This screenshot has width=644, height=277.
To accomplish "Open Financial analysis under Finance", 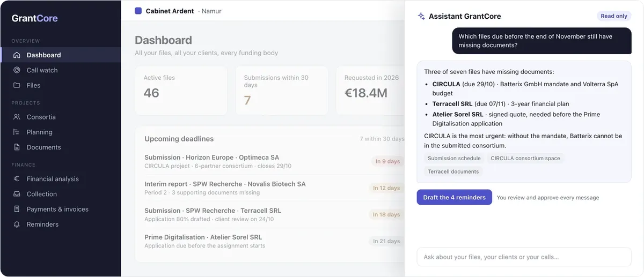I will click(x=61, y=179).
